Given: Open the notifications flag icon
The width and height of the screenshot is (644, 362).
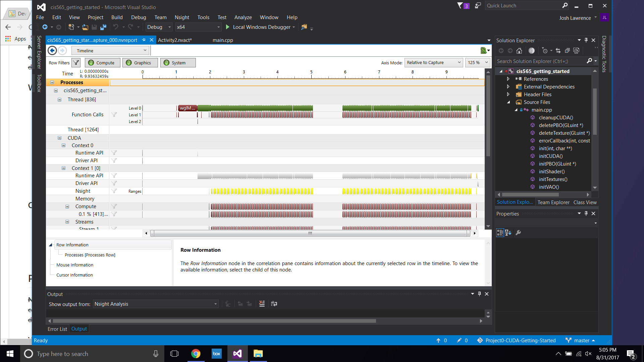Looking at the screenshot, I should coord(460,6).
